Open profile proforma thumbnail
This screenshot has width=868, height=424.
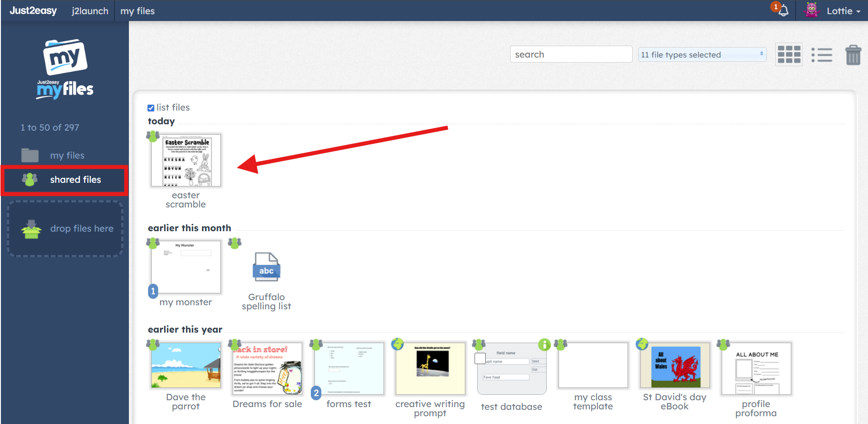coord(756,369)
